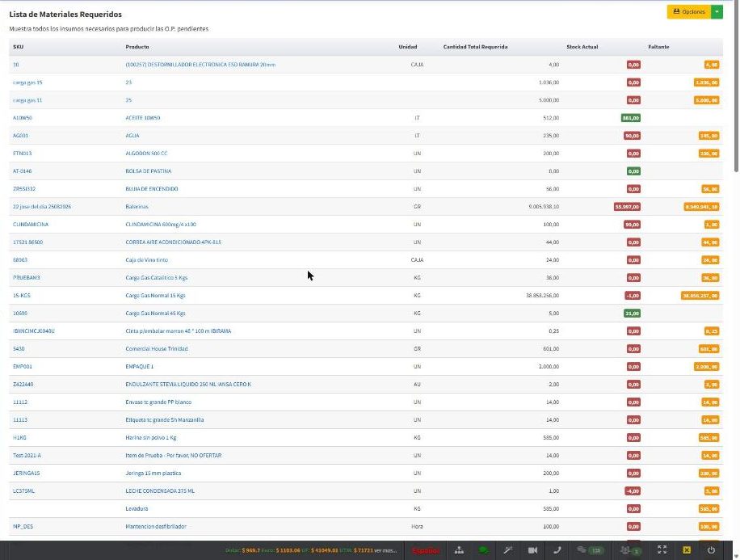Open SKU link carga gas 15
The image size is (740, 560).
click(27, 82)
